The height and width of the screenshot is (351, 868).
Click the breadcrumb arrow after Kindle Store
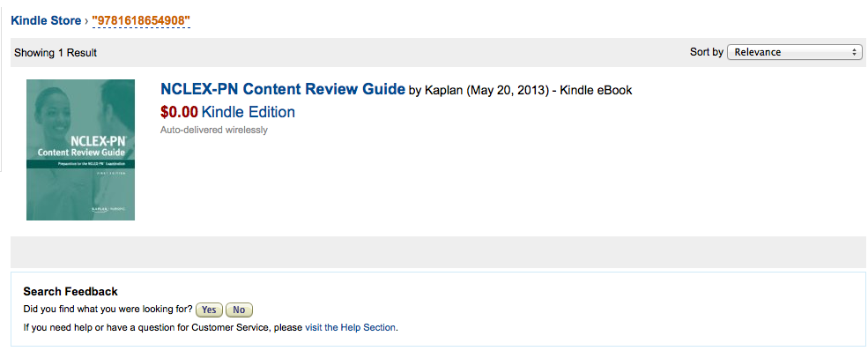click(x=86, y=21)
